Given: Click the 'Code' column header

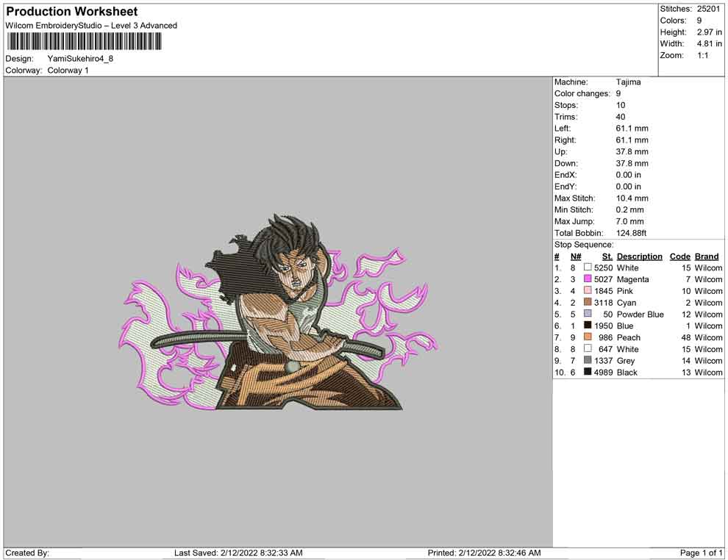Looking at the screenshot, I should coord(680,256).
